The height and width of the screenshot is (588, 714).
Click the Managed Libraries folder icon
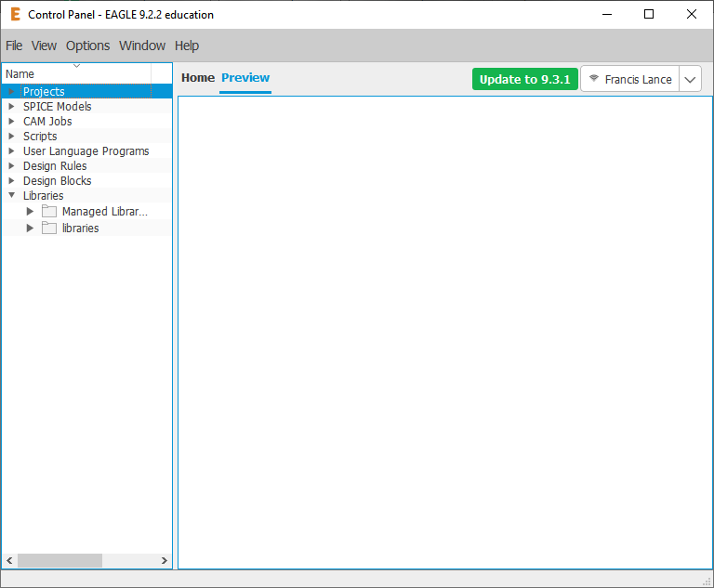(x=49, y=211)
